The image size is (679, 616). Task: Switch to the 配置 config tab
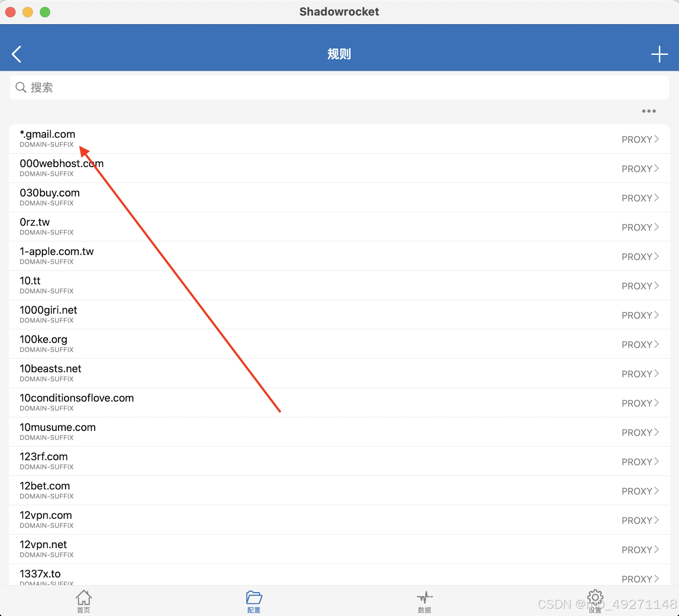pos(254,601)
